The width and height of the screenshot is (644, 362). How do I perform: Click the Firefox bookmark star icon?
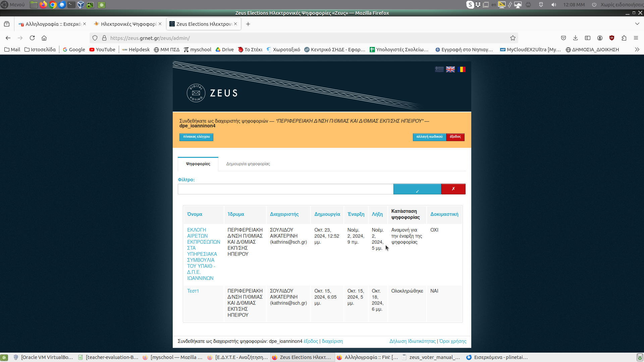(x=513, y=38)
